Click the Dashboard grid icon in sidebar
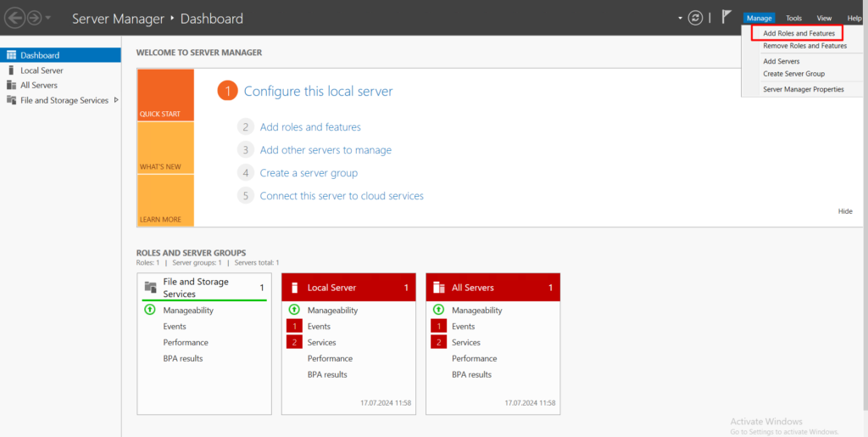 click(x=11, y=55)
